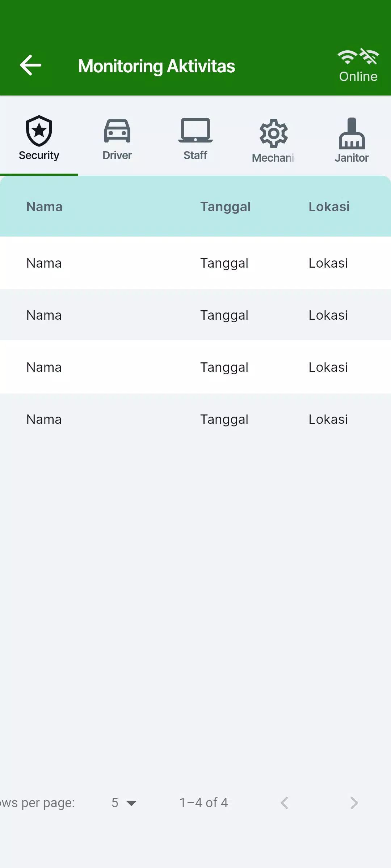Open the first Nama table row

(44, 263)
